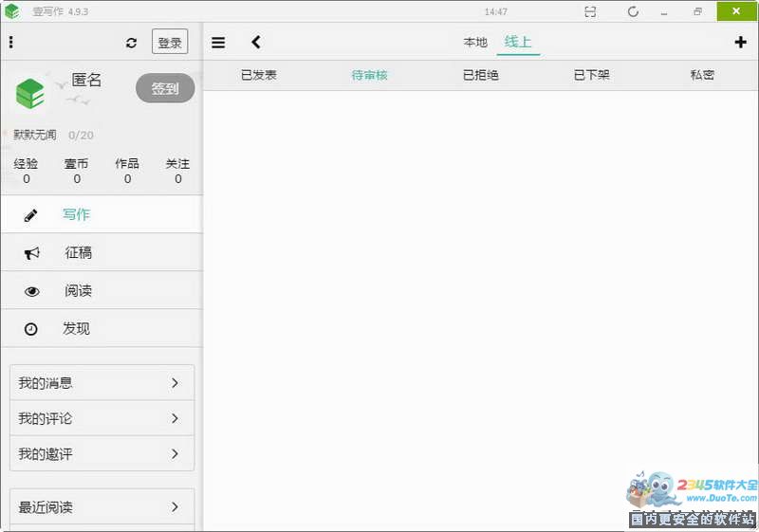Click the sync refresh icon beside 登录
The width and height of the screenshot is (759, 532).
131,43
